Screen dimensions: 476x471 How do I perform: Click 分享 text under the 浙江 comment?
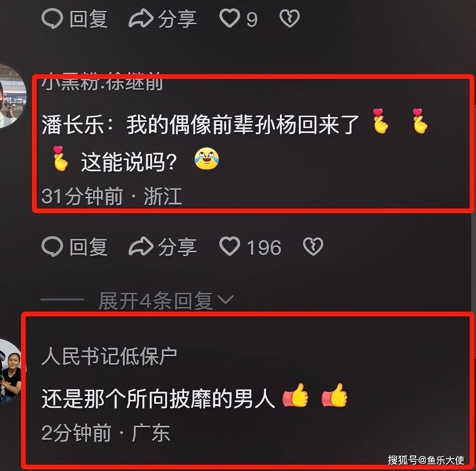(177, 247)
